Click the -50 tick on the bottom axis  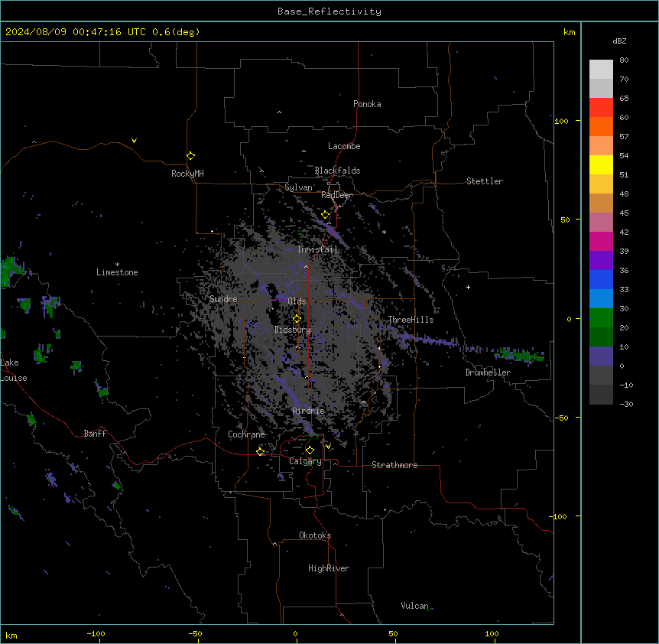(x=195, y=633)
